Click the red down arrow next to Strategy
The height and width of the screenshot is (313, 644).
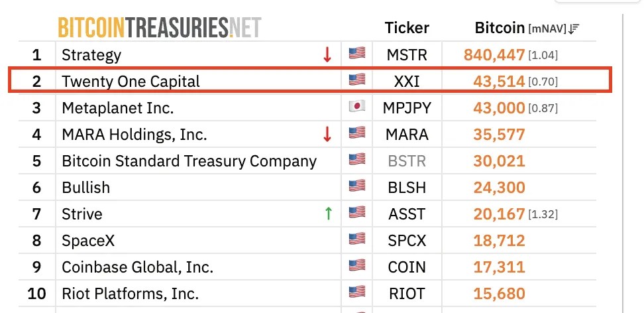point(327,54)
